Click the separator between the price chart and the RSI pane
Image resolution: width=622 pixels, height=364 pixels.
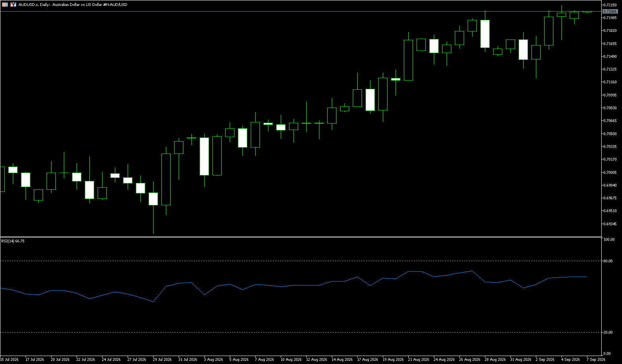click(301, 237)
